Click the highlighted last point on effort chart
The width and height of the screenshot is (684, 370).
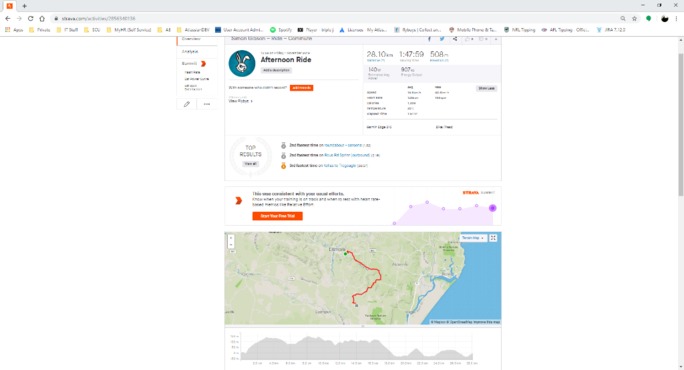coord(492,208)
